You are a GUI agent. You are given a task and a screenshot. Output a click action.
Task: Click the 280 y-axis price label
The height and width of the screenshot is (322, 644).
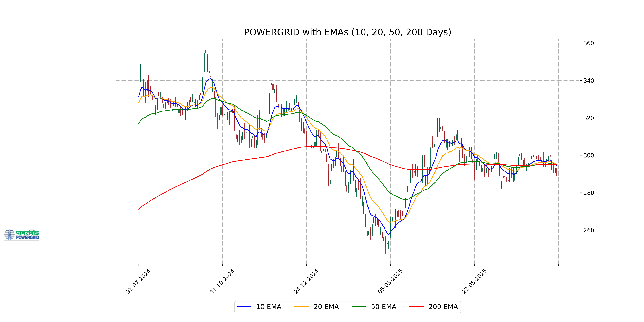[589, 193]
